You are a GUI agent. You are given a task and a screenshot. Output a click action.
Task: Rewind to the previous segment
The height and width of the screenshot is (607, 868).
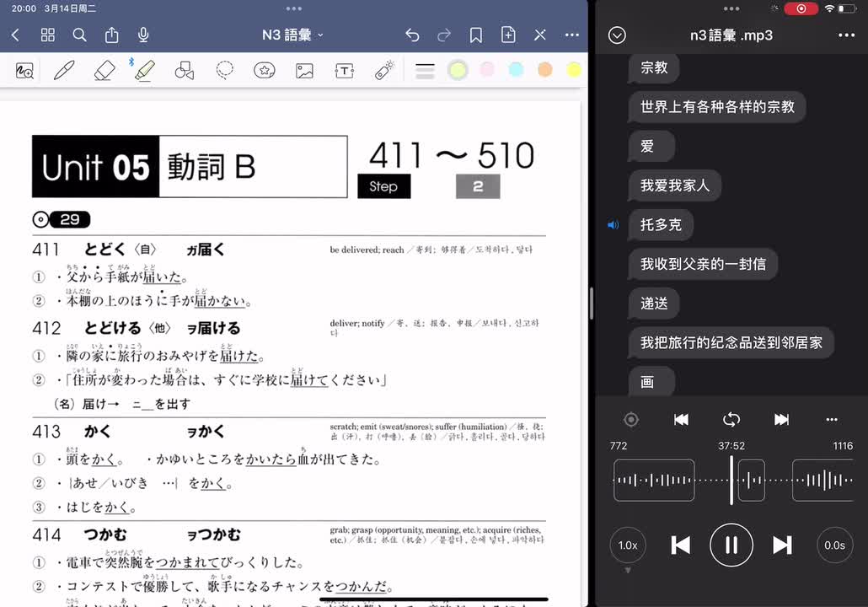pos(681,420)
